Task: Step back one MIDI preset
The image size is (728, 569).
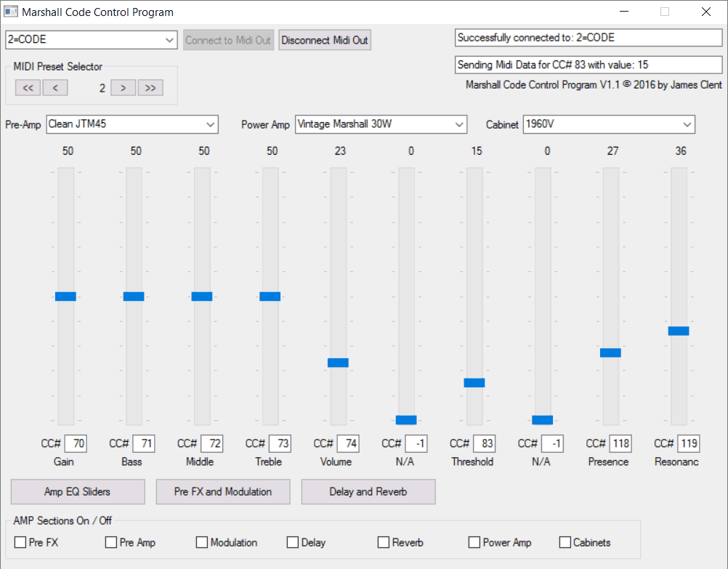Action: (54, 88)
